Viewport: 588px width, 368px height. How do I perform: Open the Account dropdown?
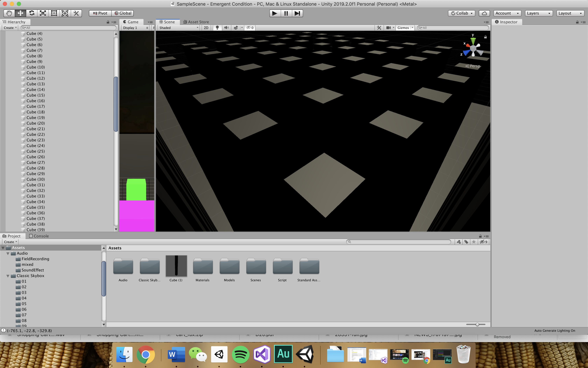point(507,13)
